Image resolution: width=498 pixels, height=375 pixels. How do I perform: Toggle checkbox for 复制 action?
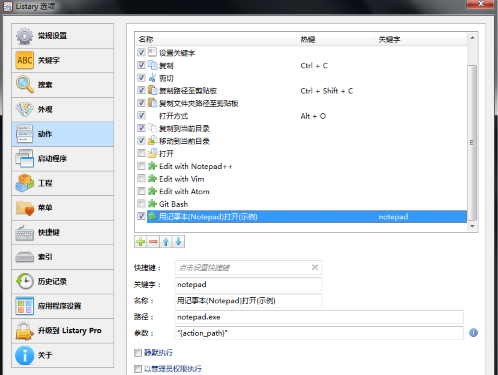click(x=141, y=65)
